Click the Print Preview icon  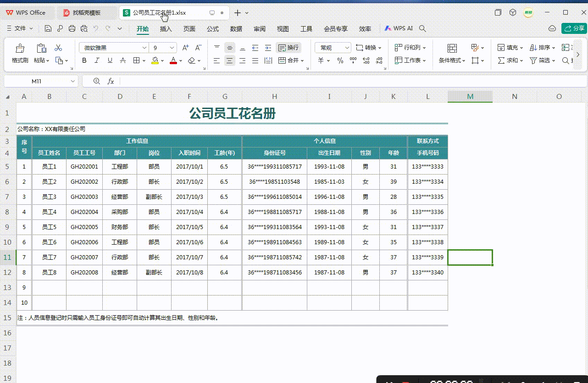83,28
